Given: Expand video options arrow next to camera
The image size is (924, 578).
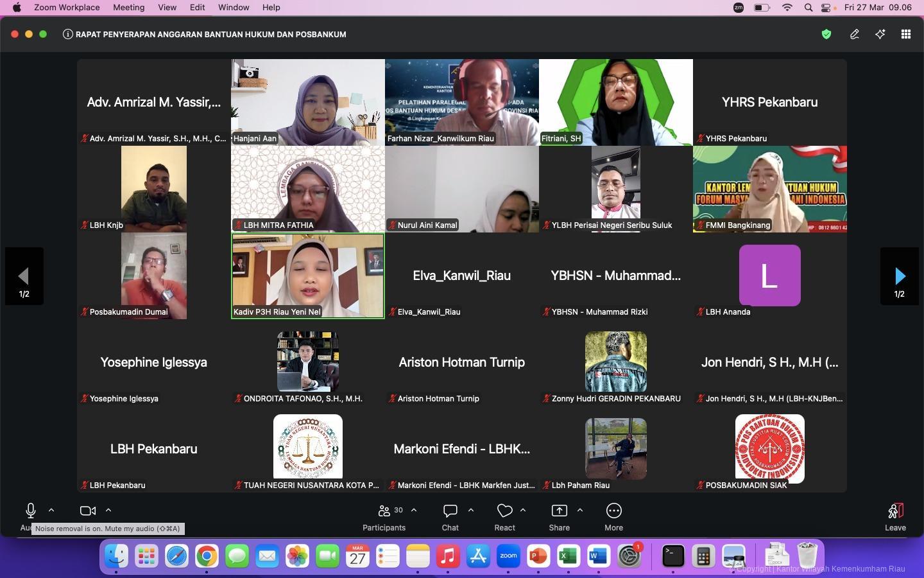Looking at the screenshot, I should click(108, 511).
